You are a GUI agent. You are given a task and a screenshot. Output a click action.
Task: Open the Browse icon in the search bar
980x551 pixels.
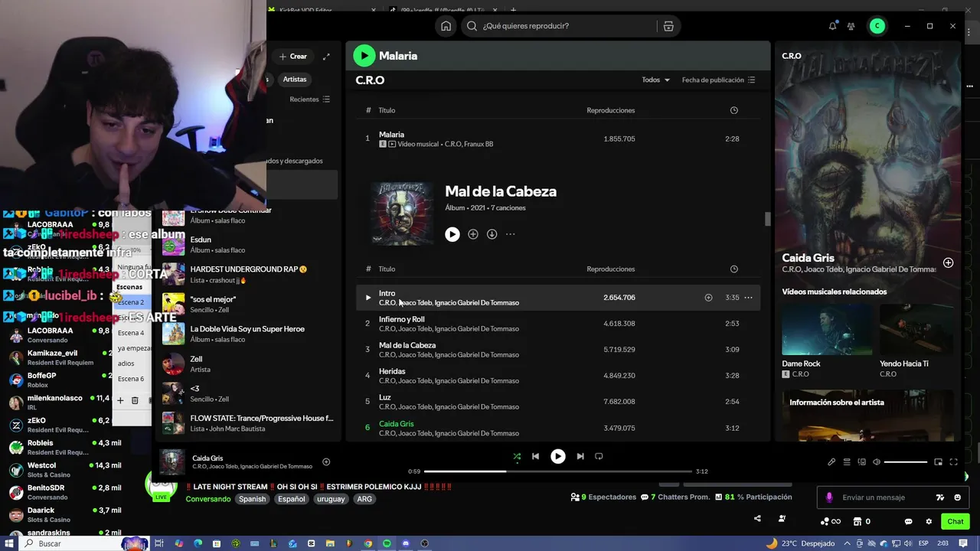coord(668,26)
